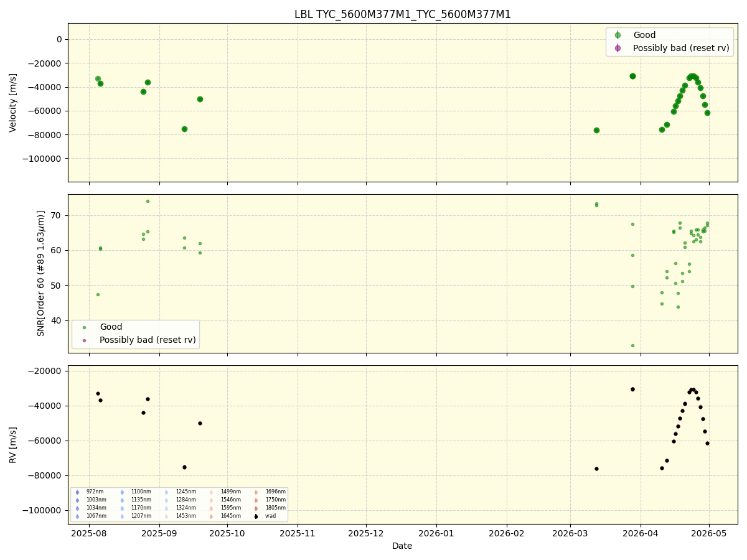Click the 2025-12 date tick label
The image size is (747, 560).
[x=366, y=533]
